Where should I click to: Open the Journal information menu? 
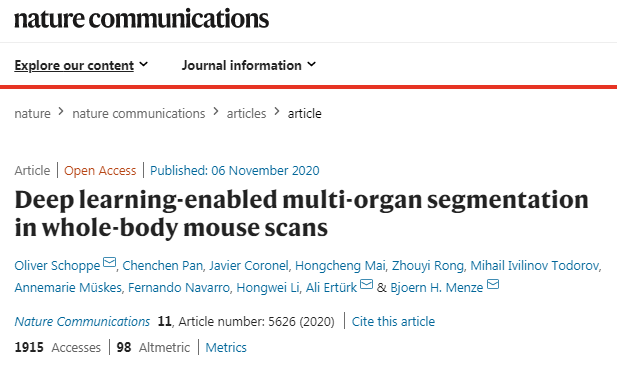pos(242,65)
